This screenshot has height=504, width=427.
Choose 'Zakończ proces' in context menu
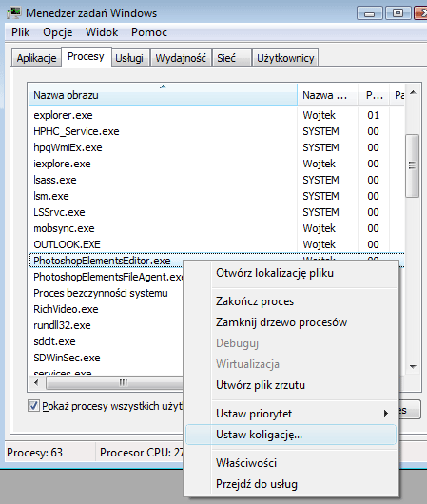[x=255, y=301]
